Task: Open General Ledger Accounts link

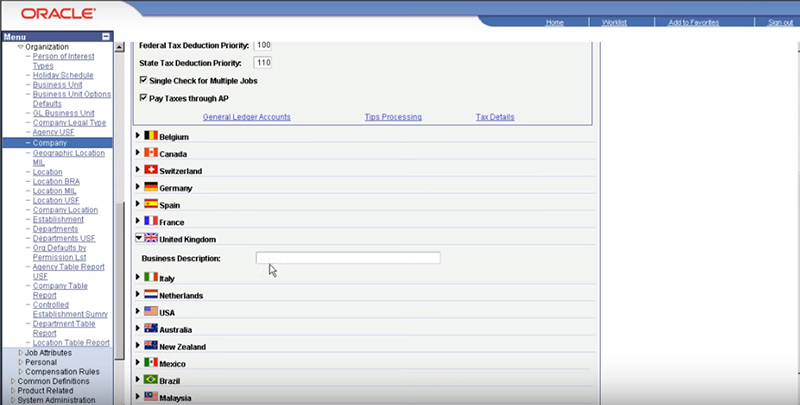Action: (x=246, y=117)
